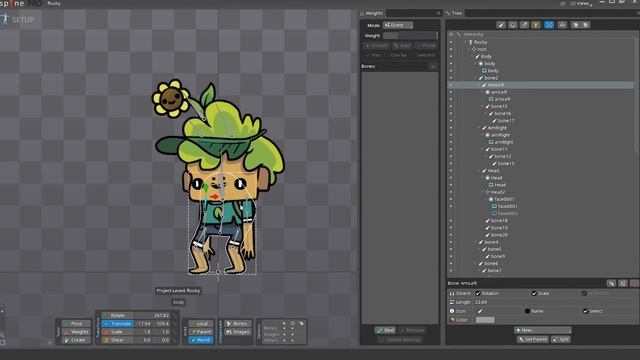Viewport: 640px width, 360px height.
Task: Click the Length value 22.69
Action: click(481, 302)
